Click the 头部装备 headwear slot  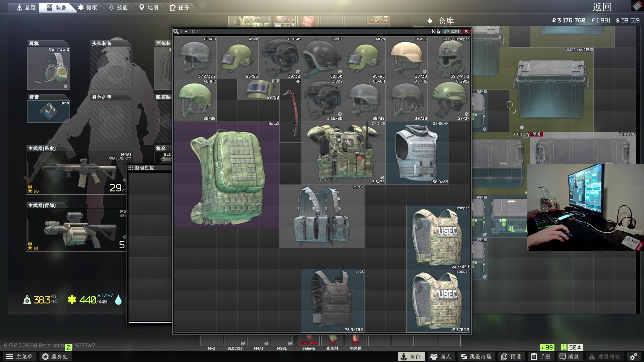point(111,68)
